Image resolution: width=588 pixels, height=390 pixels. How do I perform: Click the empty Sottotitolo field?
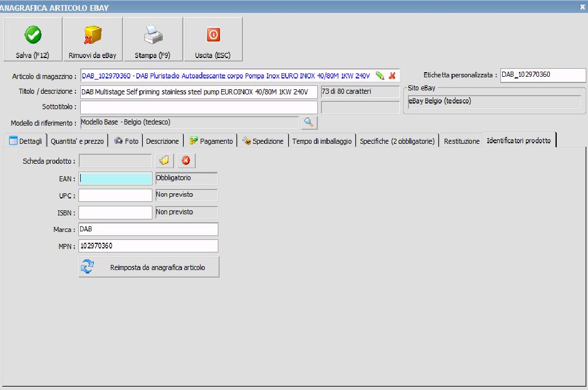tap(199, 107)
